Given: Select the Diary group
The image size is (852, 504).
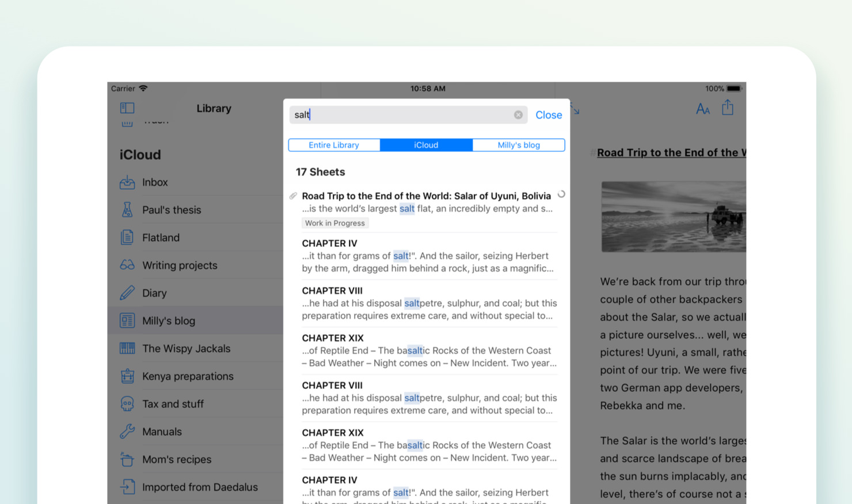Looking at the screenshot, I should 196,293.
